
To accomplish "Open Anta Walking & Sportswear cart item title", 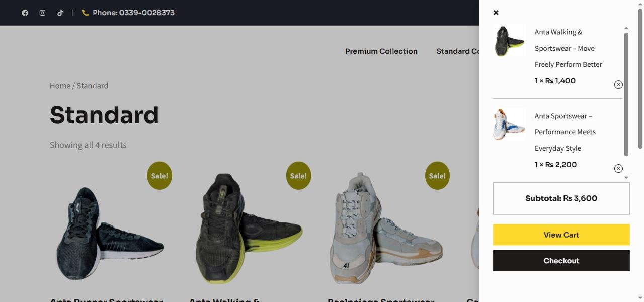I will 569,48.
